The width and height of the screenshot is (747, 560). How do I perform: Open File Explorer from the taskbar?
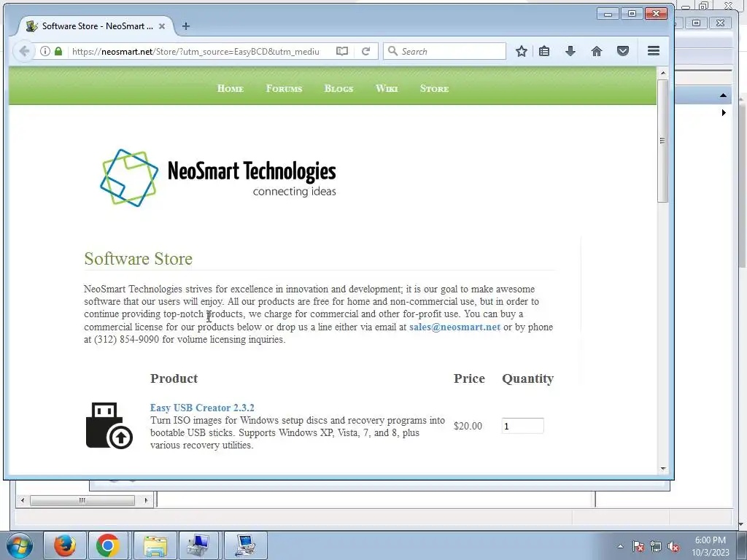[x=155, y=545]
